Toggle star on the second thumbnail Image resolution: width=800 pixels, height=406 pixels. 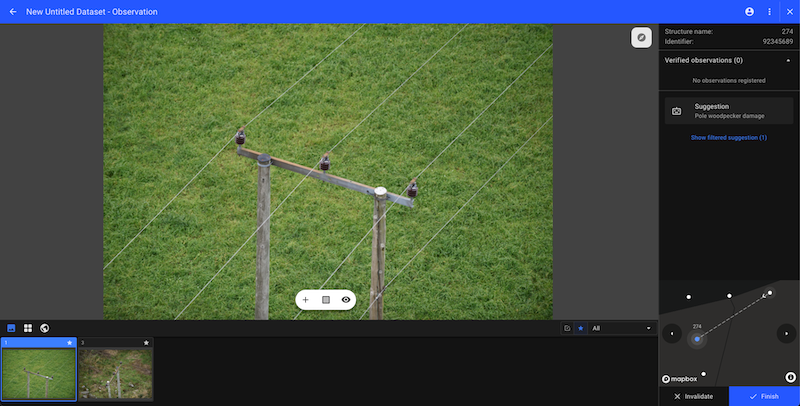point(146,343)
